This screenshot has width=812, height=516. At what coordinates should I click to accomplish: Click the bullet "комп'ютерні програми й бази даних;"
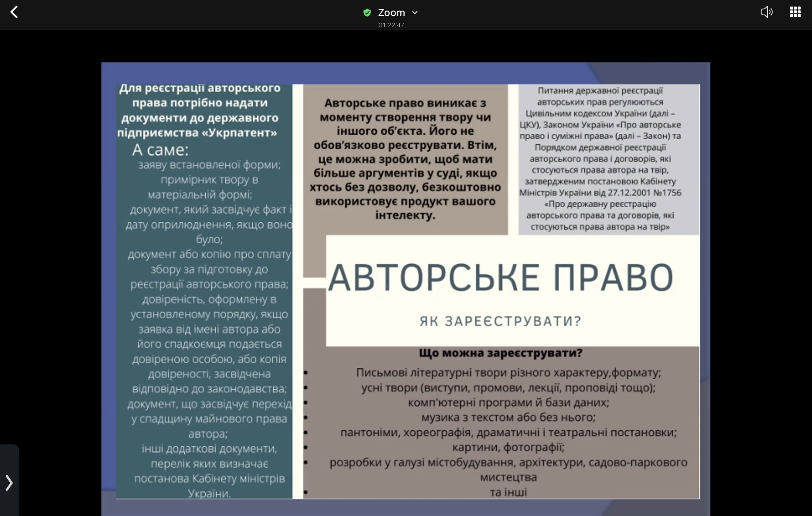tap(508, 403)
